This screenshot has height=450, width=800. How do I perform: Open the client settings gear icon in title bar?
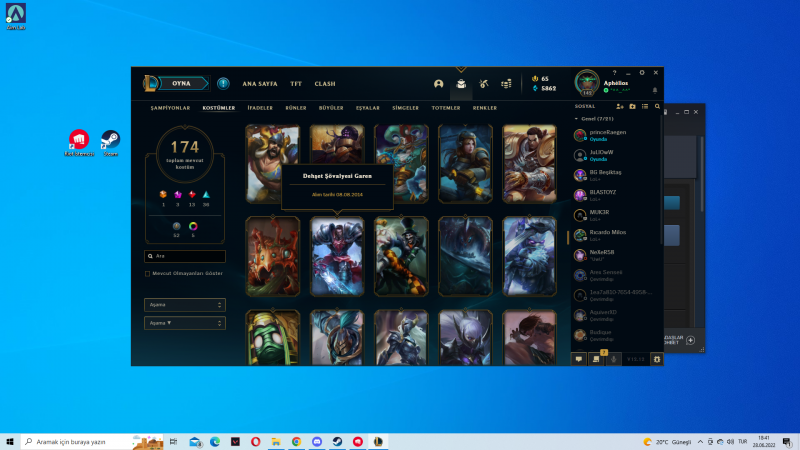click(x=642, y=73)
